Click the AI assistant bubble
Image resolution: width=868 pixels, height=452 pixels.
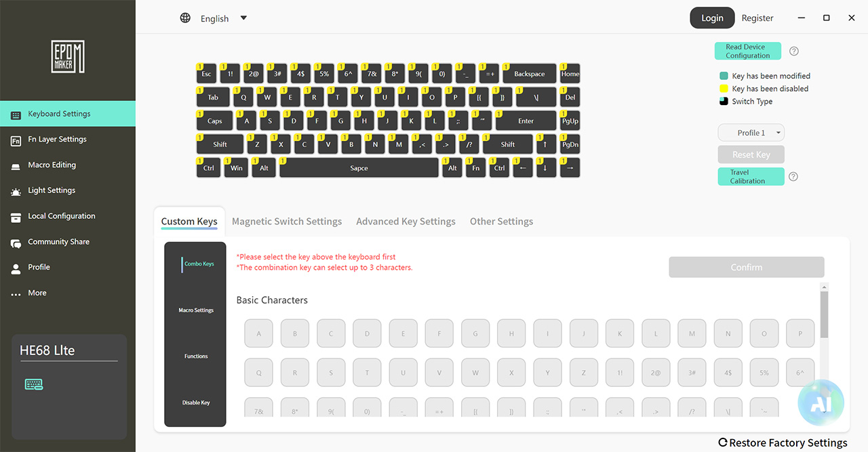[x=821, y=403]
